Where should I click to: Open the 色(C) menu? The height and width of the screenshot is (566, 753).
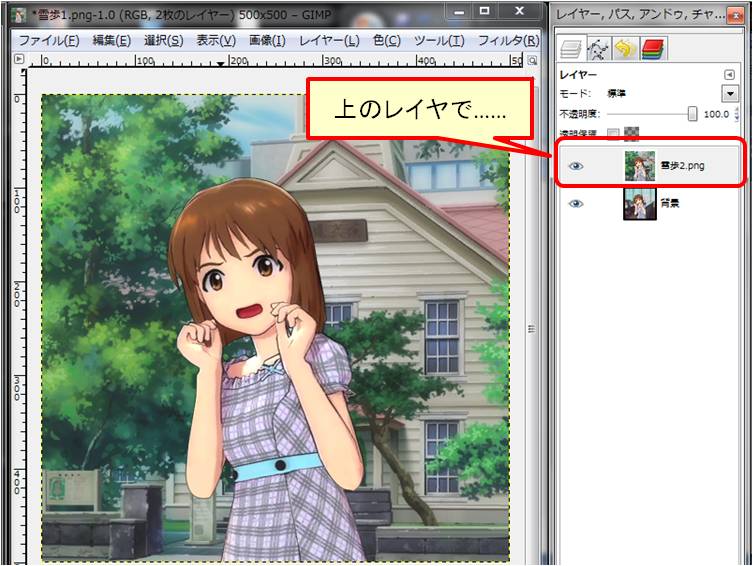click(387, 41)
